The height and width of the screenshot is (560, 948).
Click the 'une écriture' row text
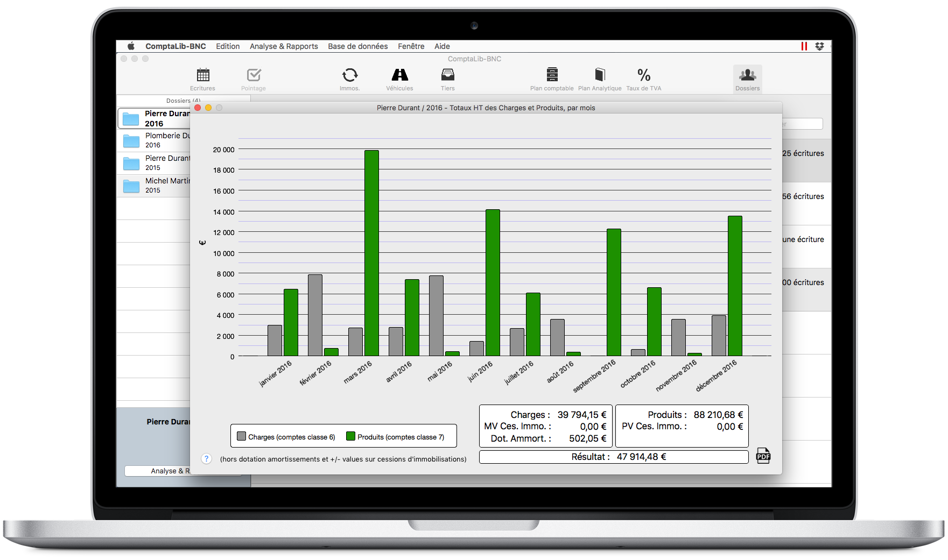[803, 239]
